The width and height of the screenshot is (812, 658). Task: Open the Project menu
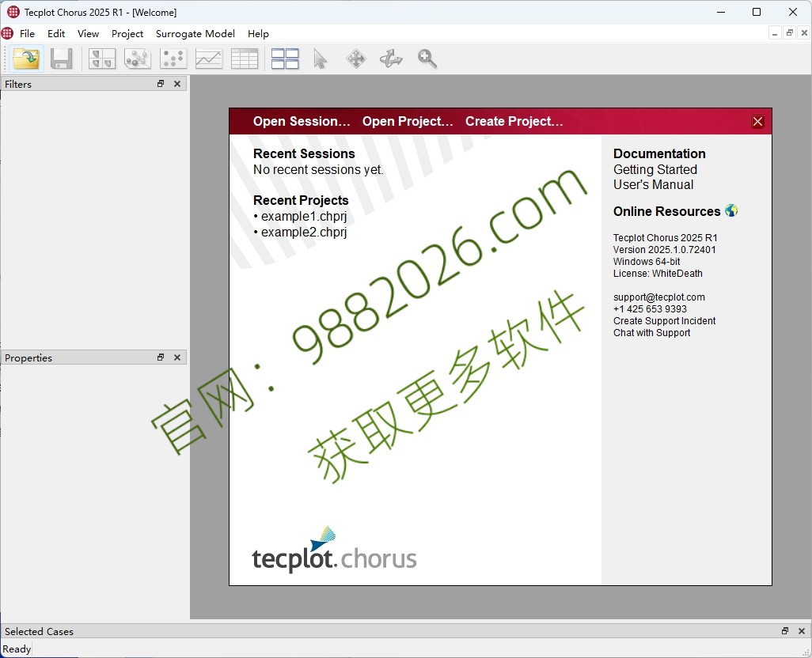[127, 34]
